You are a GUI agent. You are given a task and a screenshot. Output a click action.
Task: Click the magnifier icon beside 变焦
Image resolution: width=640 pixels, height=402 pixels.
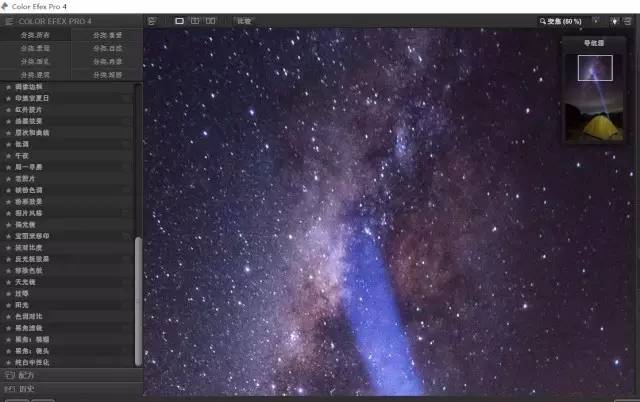pos(542,21)
